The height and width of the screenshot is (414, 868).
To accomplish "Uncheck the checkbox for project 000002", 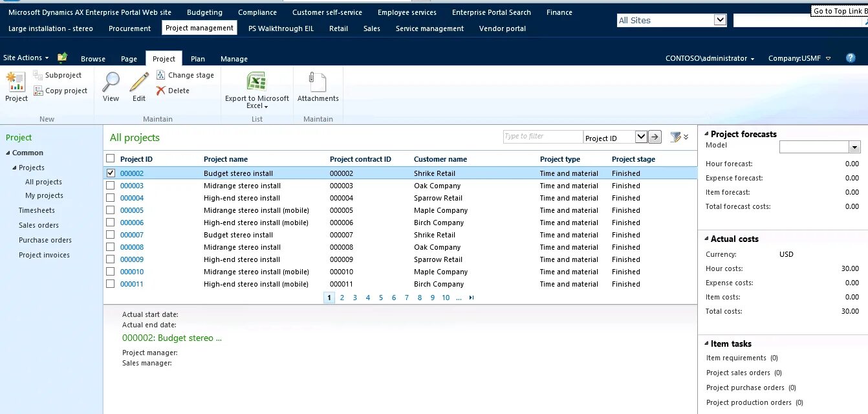I will [x=111, y=173].
